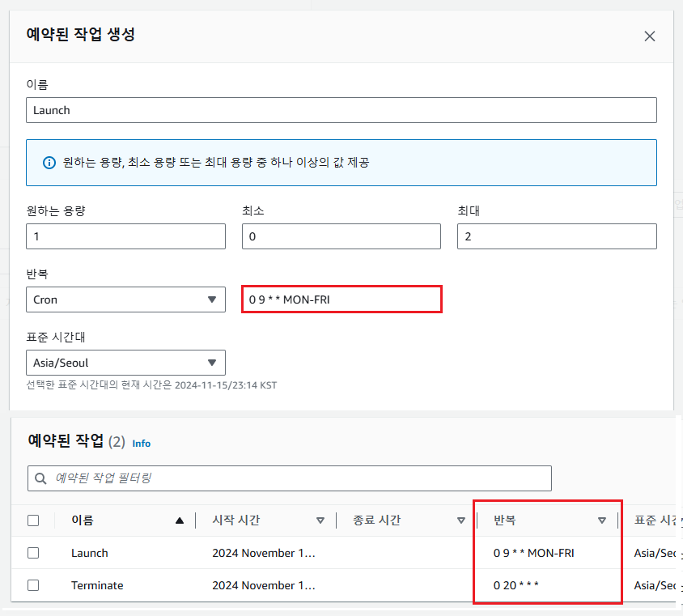Viewport: 683px width, 616px height.
Task: Close the 예약된 작업 생성 dialog
Action: pos(649,36)
